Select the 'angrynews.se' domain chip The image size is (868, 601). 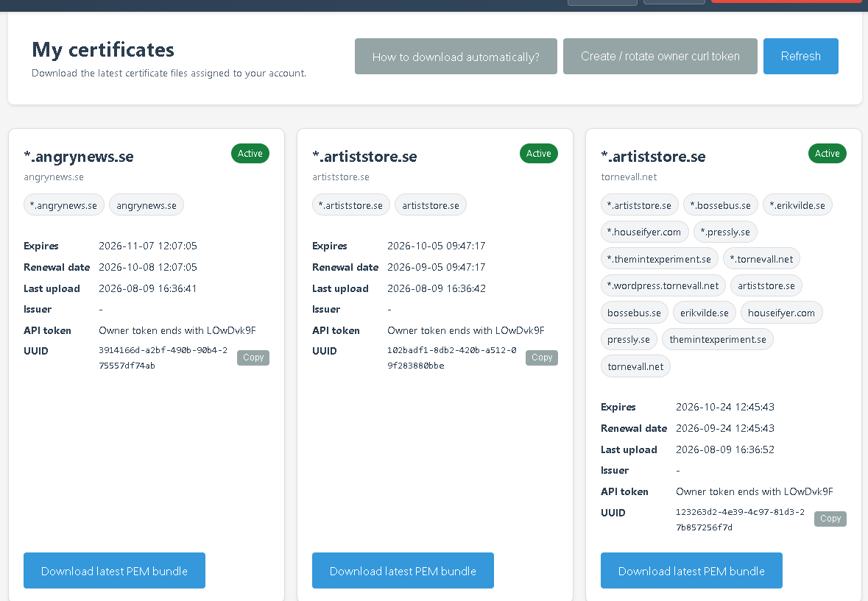tap(147, 205)
